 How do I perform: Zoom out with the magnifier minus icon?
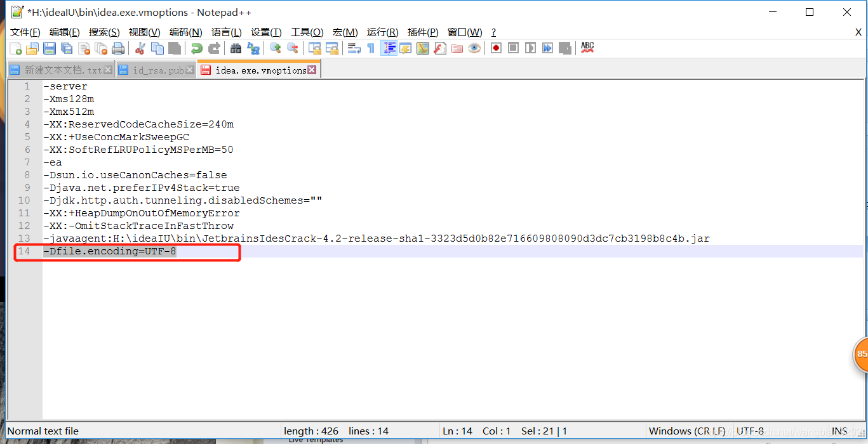pos(293,48)
